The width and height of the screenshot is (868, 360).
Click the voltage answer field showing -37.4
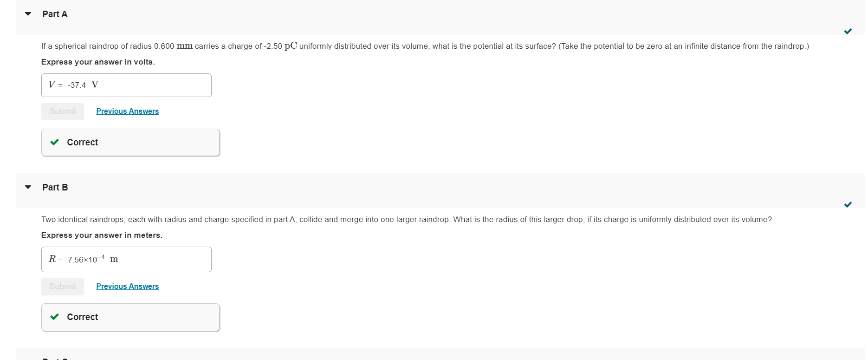pyautogui.click(x=126, y=85)
